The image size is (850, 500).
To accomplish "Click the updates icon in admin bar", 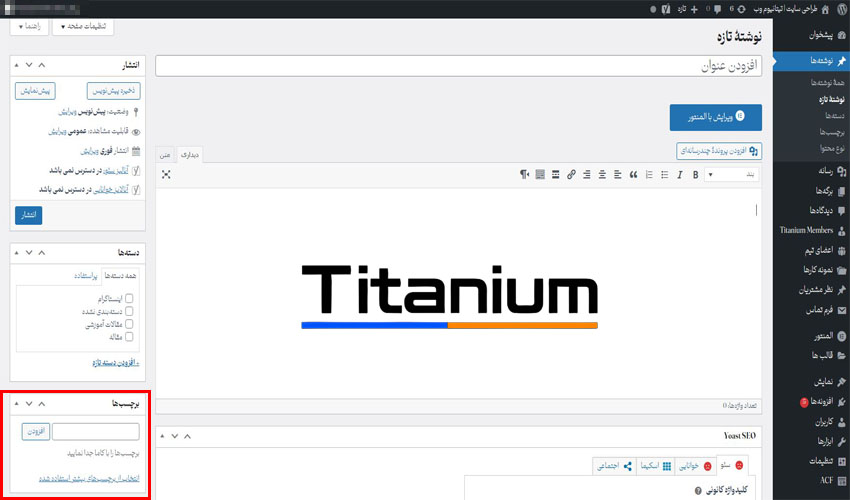I will [x=741, y=9].
